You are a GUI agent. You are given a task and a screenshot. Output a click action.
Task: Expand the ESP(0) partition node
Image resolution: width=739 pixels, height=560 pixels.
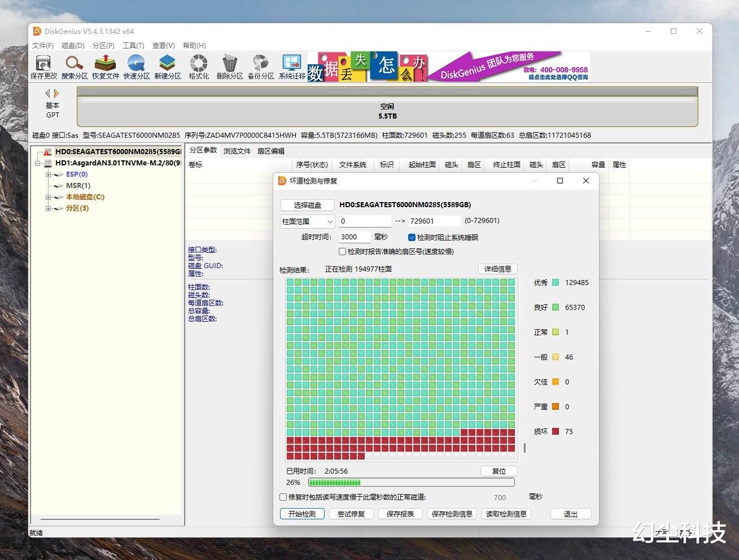(49, 174)
